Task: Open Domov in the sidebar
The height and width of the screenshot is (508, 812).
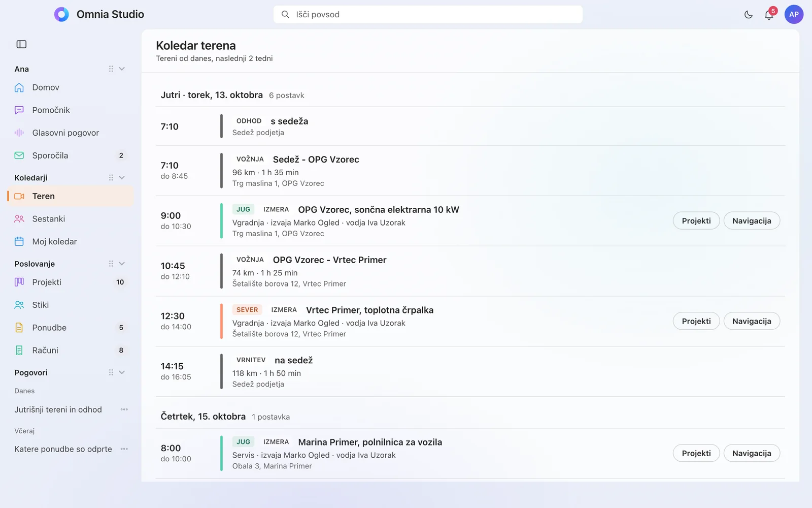Action: [71, 87]
